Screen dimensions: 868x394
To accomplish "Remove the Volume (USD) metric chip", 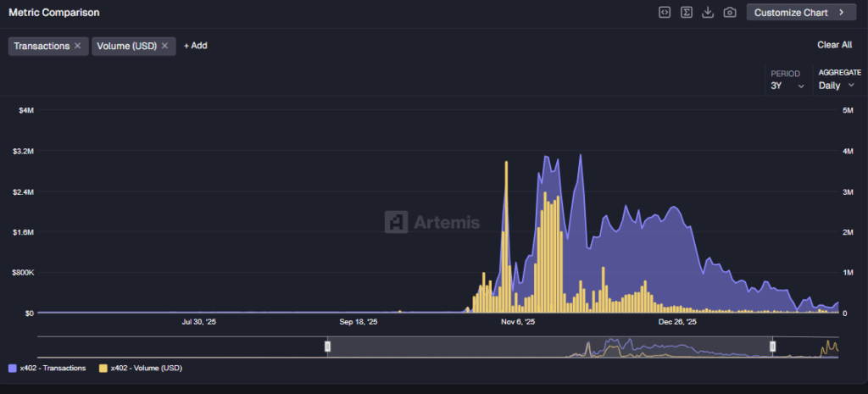I will [x=165, y=46].
